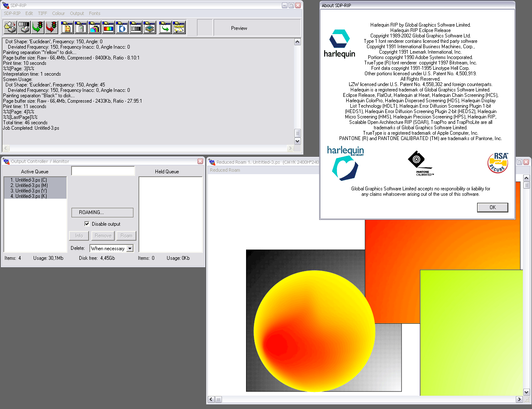Click the Held Queue list box
Screen dimensions: 532x409
point(170,214)
